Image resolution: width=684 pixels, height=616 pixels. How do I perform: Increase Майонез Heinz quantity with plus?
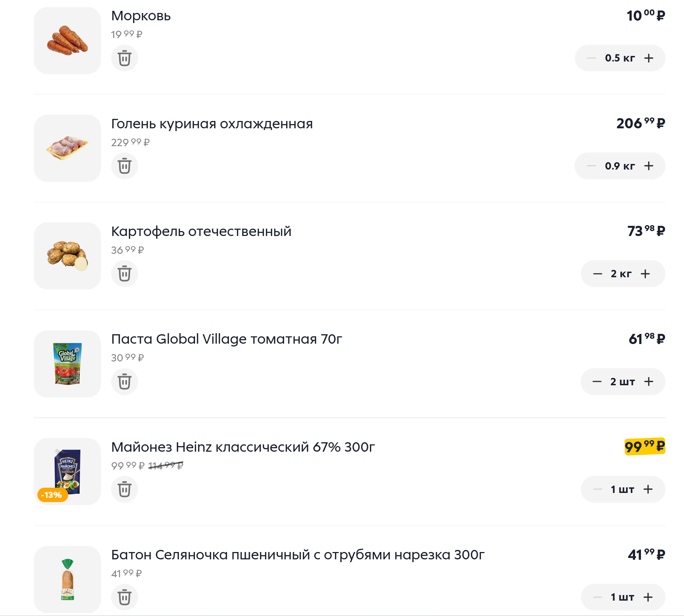(x=648, y=489)
